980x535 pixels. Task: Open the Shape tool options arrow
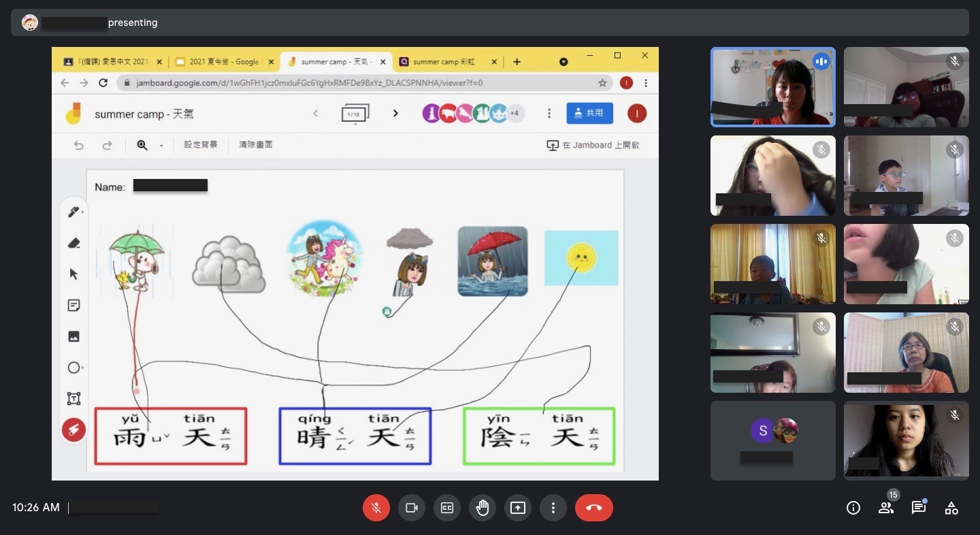[x=82, y=368]
